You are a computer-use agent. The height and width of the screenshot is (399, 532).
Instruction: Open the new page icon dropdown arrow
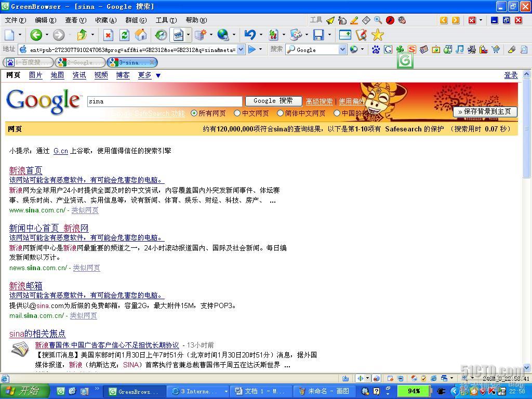(x=20, y=35)
